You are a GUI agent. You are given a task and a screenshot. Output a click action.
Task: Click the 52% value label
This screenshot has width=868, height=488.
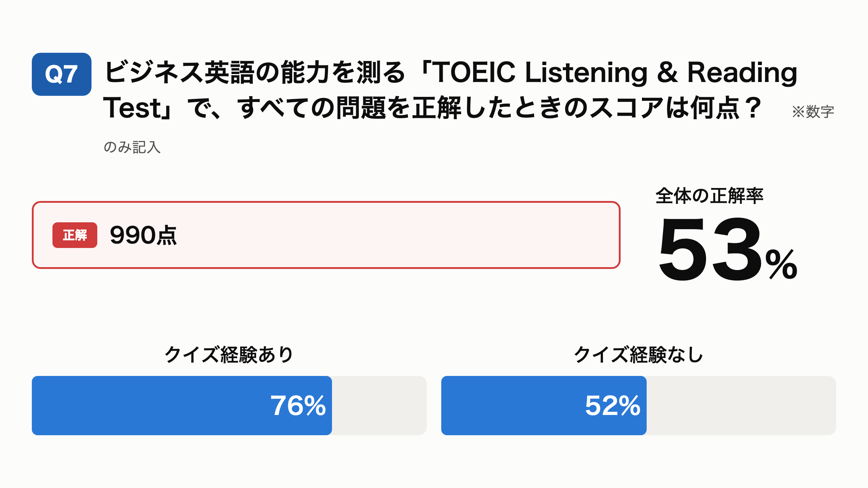[x=613, y=406]
